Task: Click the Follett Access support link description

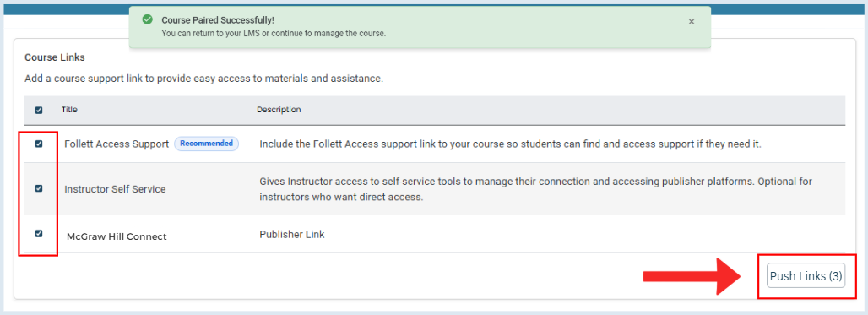Action: click(510, 144)
